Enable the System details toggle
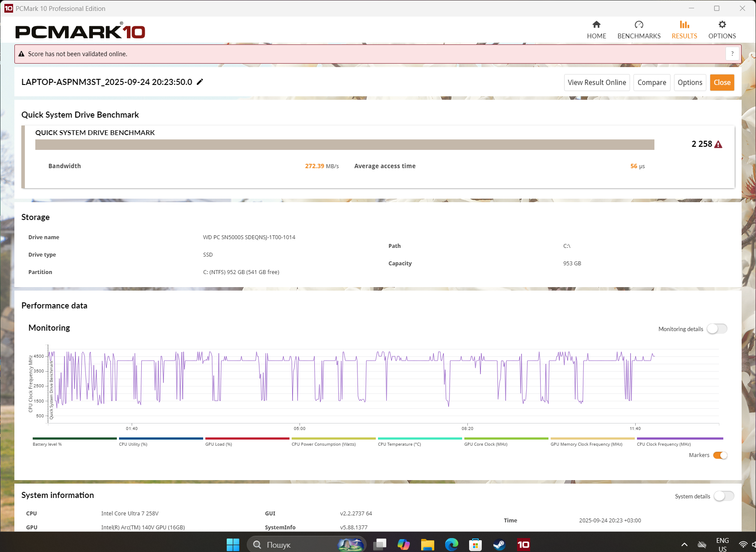756x552 pixels. click(x=724, y=496)
